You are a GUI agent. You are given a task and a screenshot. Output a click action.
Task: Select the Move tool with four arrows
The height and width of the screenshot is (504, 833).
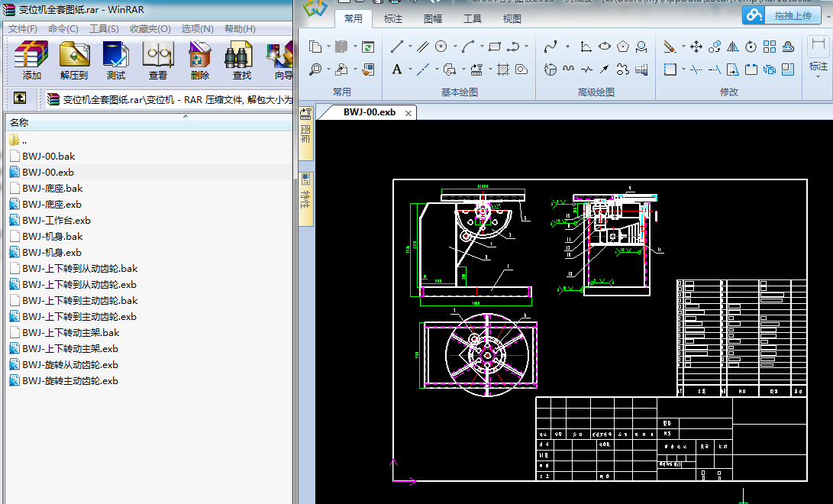pos(696,47)
